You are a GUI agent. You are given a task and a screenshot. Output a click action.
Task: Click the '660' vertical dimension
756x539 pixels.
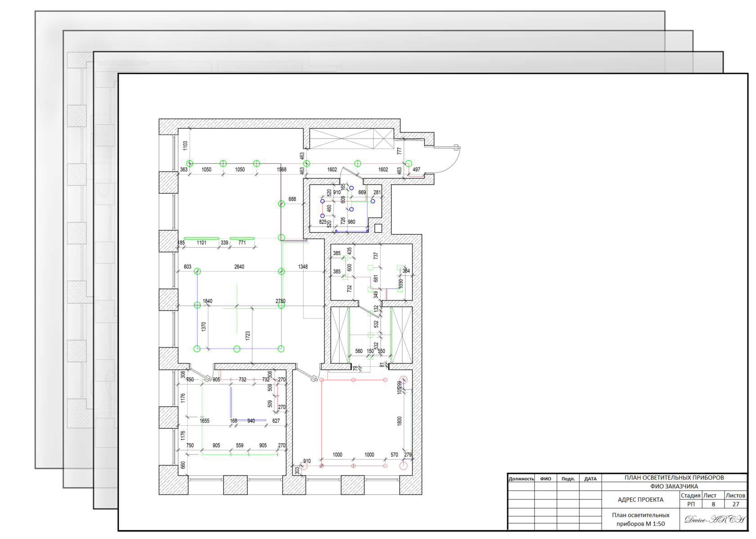[x=183, y=465]
